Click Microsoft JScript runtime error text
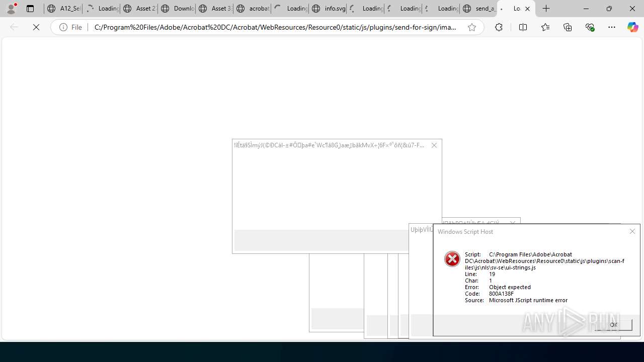The height and width of the screenshot is (362, 644). (x=528, y=300)
